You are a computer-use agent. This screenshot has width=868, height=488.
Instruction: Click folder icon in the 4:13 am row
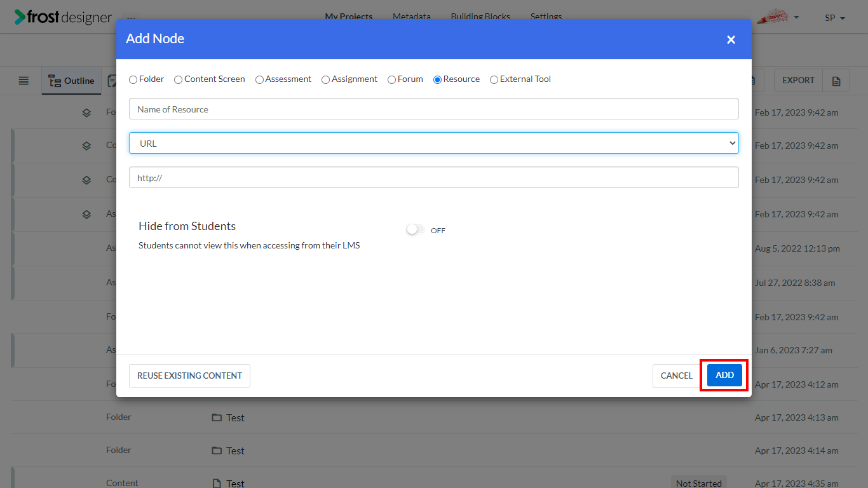coord(217,417)
